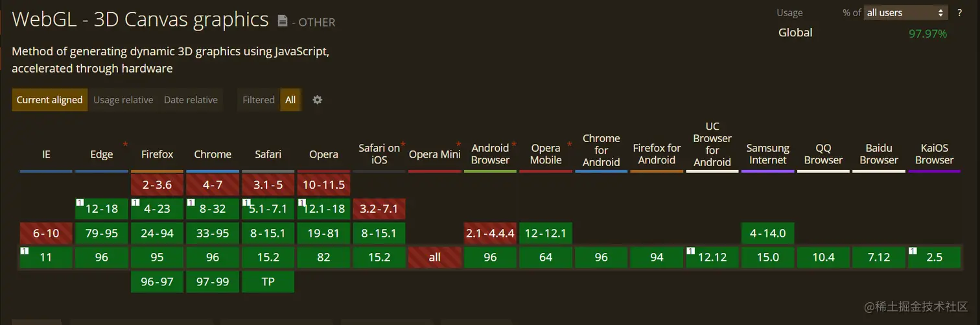This screenshot has width=980, height=325.
Task: Click the Baidu Browser header
Action: click(x=879, y=154)
